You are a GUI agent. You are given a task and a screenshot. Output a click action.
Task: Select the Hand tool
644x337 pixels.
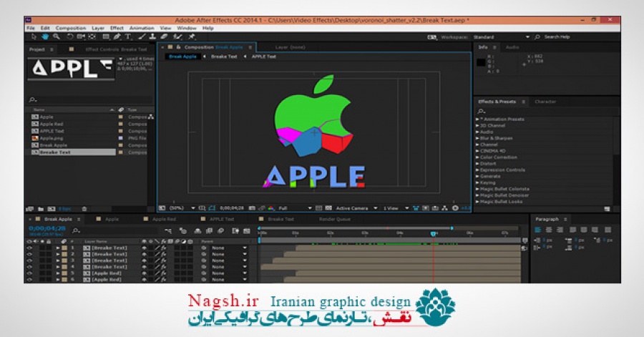45,37
